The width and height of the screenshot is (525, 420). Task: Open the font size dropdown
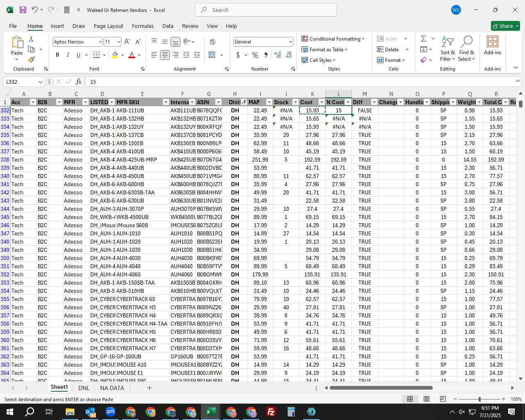[119, 42]
